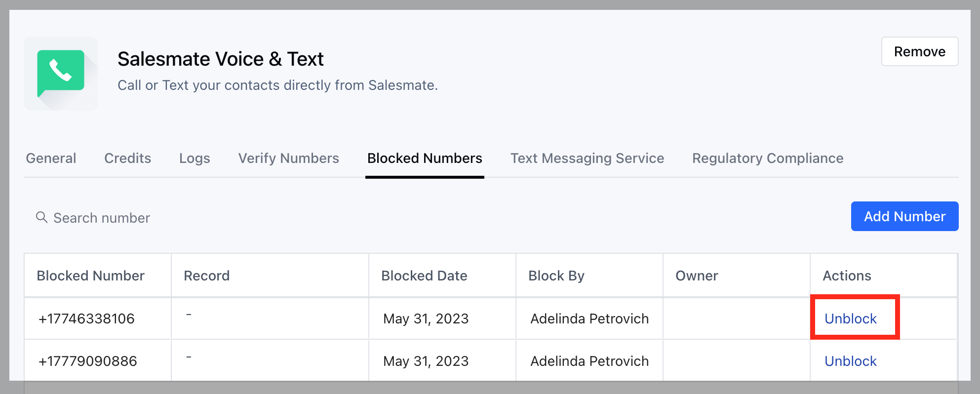980x394 pixels.
Task: Select the Verify Numbers tab
Action: pyautogui.click(x=288, y=158)
